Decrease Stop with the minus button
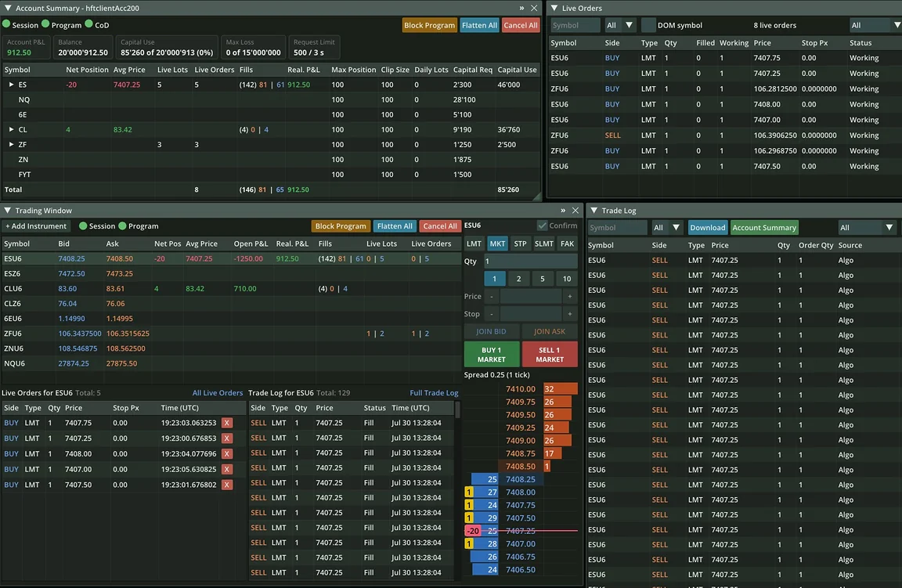 [x=491, y=313]
